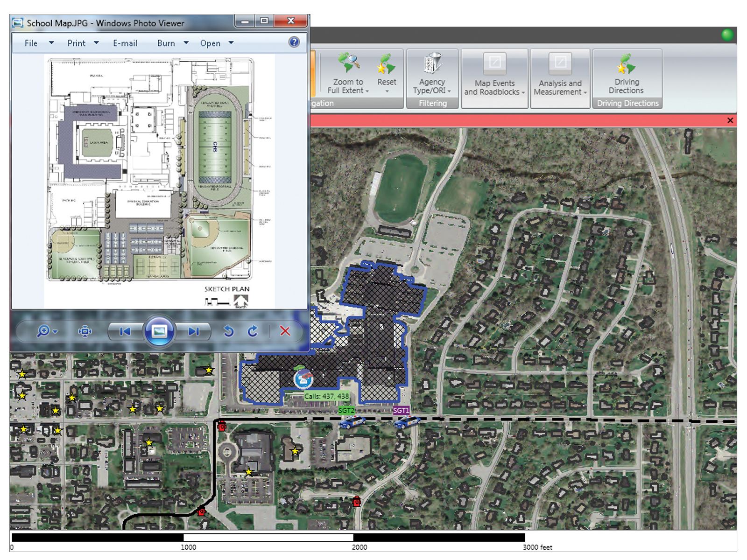Click the E-mail button

[x=125, y=43]
